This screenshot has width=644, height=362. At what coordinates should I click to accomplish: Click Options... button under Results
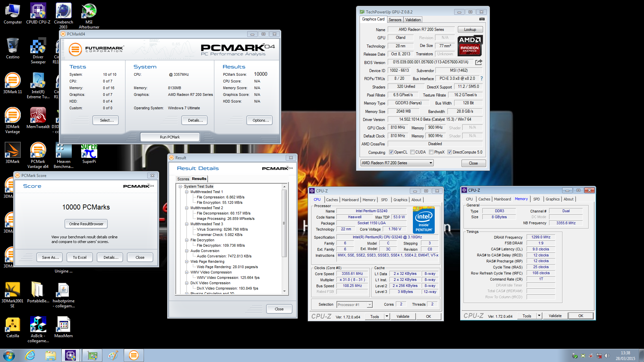(x=260, y=120)
